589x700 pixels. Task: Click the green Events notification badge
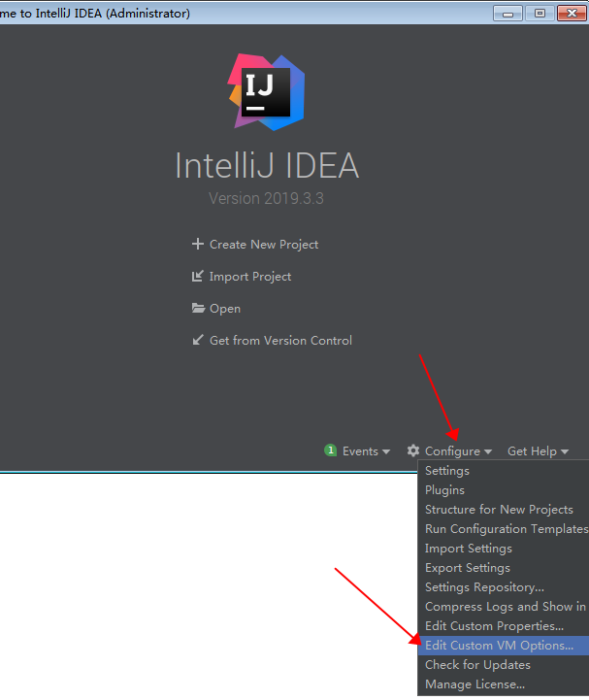click(331, 451)
